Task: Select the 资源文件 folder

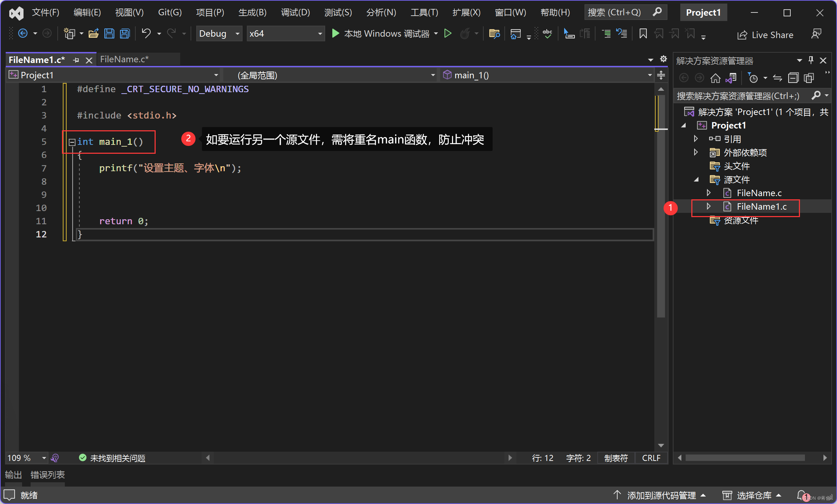Action: pos(740,220)
